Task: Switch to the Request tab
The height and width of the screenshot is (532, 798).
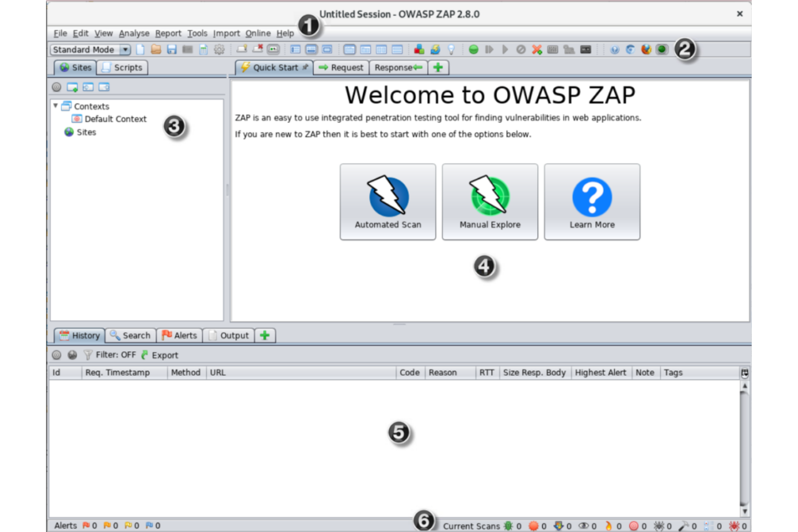Action: pyautogui.click(x=341, y=67)
